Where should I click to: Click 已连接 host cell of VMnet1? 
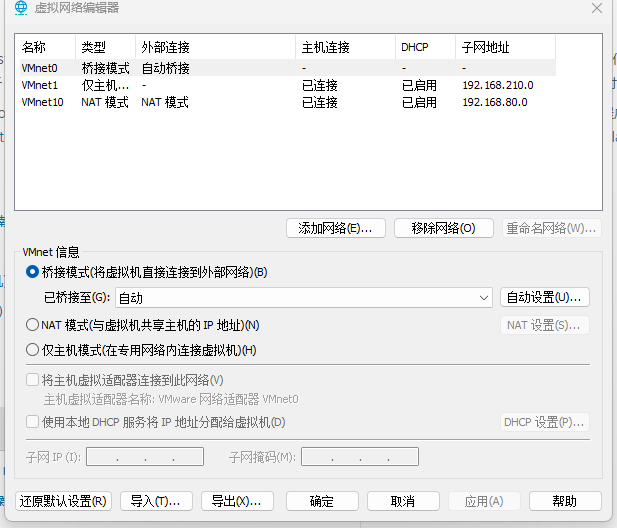(x=320, y=85)
